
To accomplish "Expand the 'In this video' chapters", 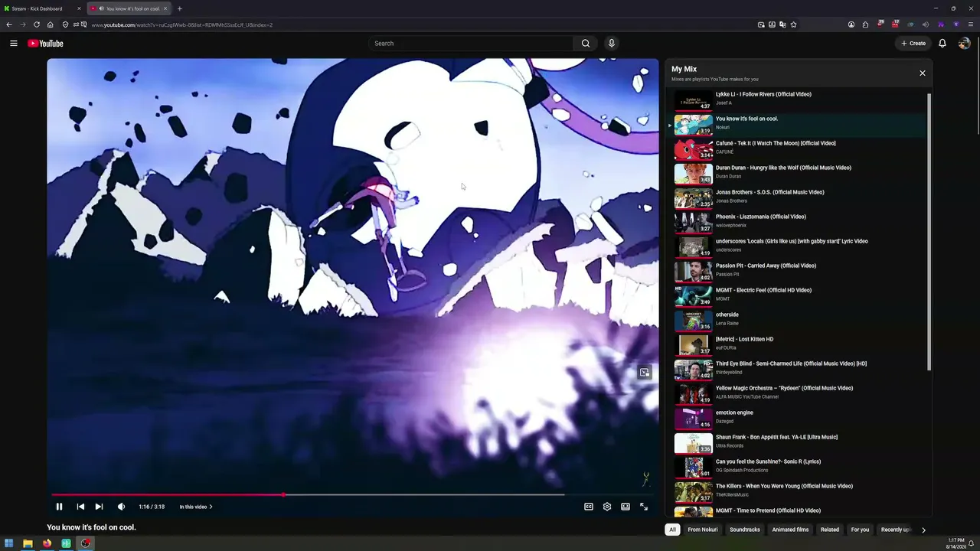I will tap(196, 507).
